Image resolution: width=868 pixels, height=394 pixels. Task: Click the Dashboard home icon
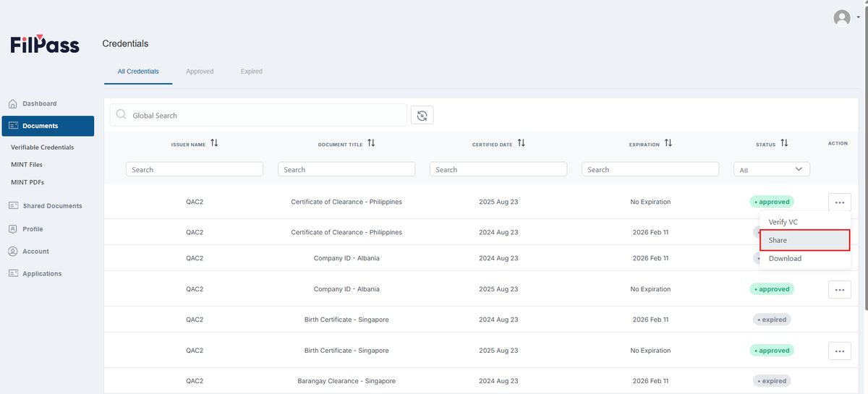coord(13,104)
